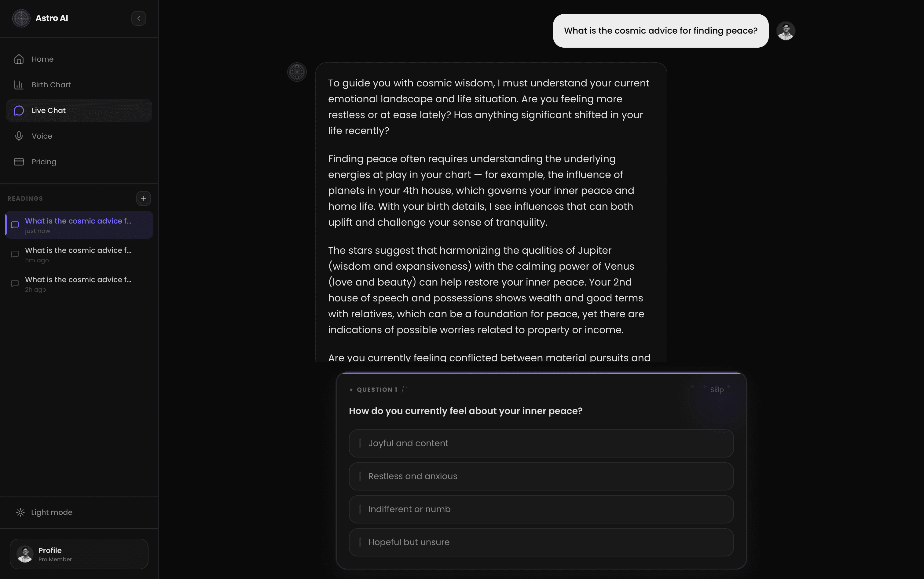
Task: Go to Birth Chart
Action: (x=79, y=85)
